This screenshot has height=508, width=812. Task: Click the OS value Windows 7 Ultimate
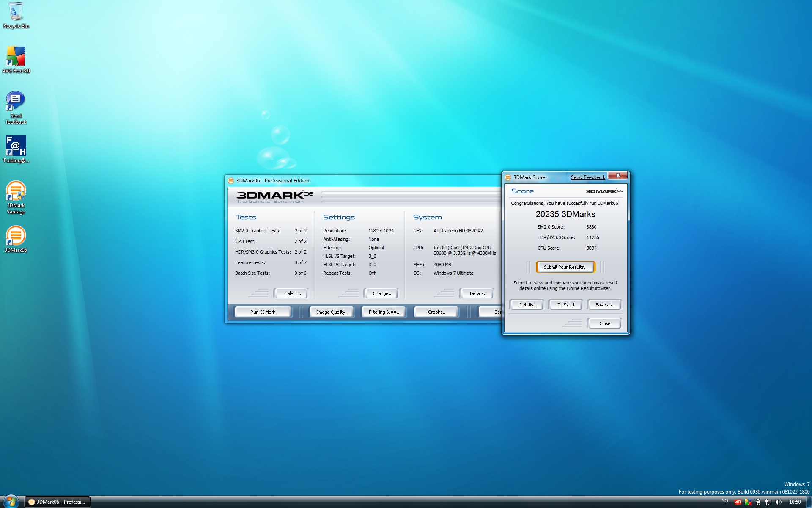[x=453, y=273]
